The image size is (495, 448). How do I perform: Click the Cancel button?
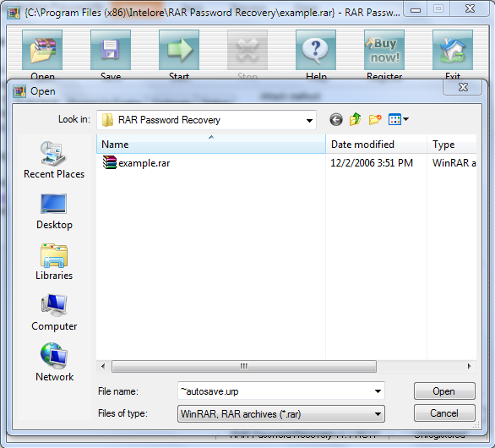[x=444, y=413]
